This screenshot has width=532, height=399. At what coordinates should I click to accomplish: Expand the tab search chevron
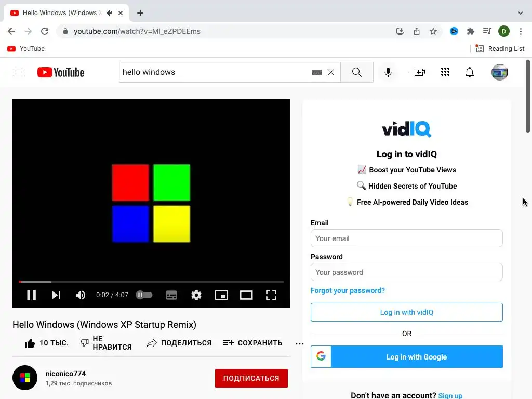[x=521, y=13]
